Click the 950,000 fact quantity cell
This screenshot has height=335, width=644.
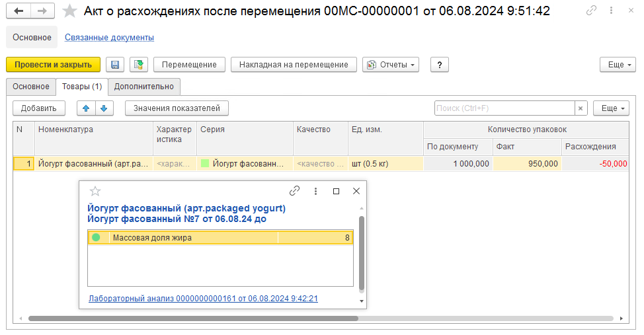click(x=527, y=163)
